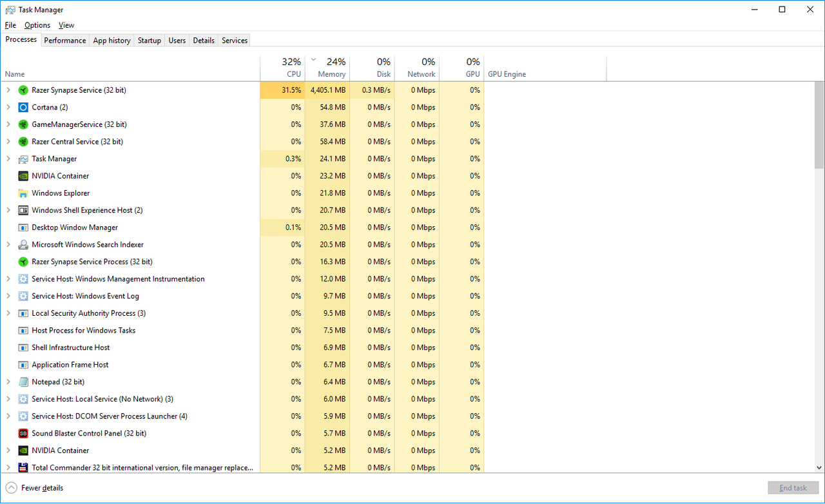Image resolution: width=825 pixels, height=504 pixels.
Task: Expand the GameManagerService process group
Action: point(8,124)
